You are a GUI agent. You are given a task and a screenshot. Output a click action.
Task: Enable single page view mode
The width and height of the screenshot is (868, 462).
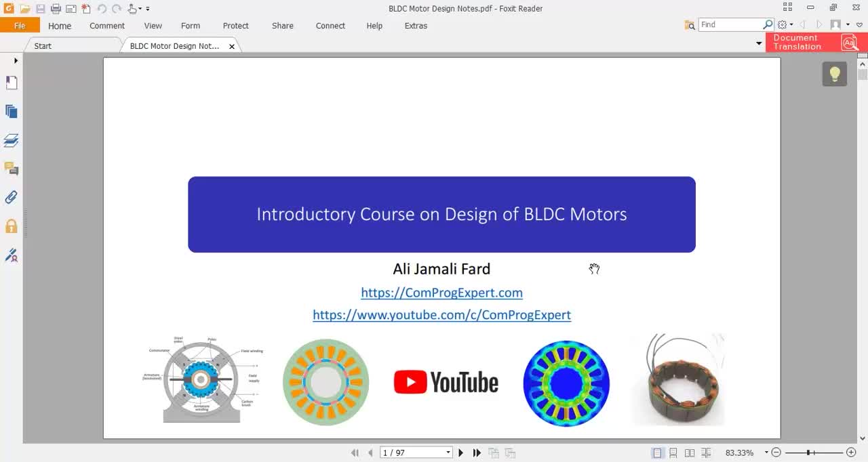[x=657, y=453]
